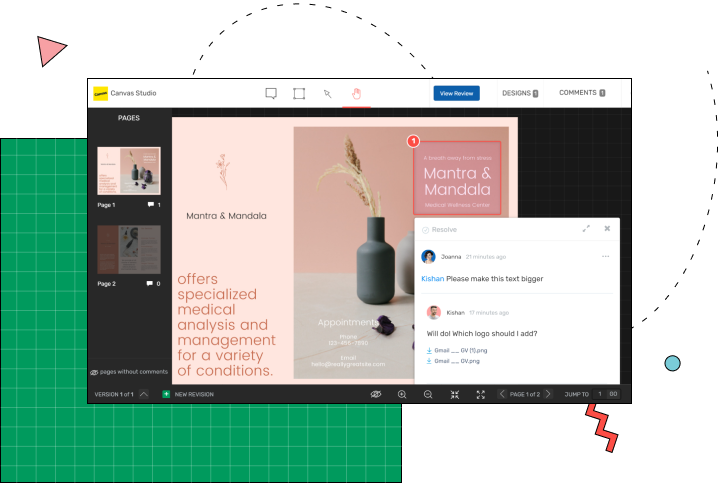This screenshot has height=483, width=720.
Task: Switch to the Comments tab
Action: click(581, 93)
